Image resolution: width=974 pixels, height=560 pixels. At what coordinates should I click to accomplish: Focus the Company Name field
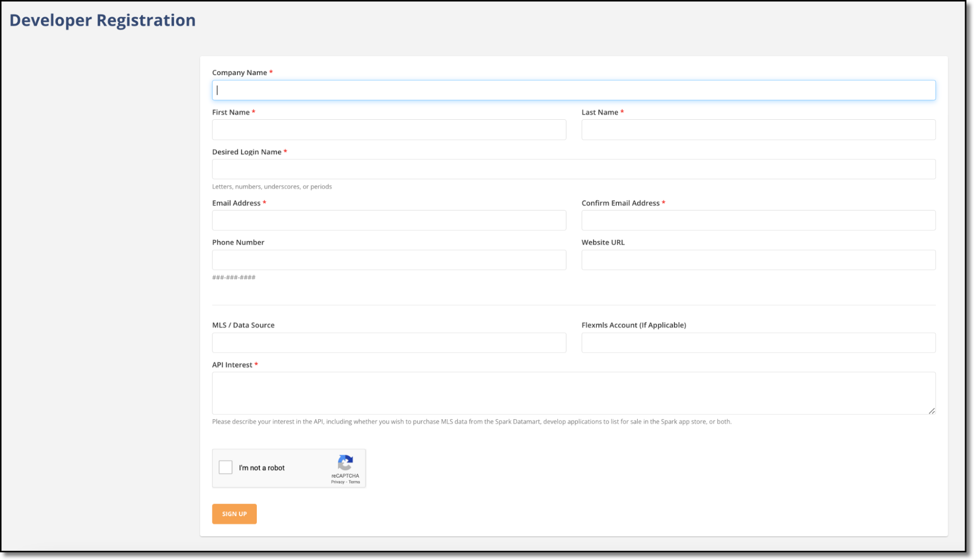click(573, 90)
